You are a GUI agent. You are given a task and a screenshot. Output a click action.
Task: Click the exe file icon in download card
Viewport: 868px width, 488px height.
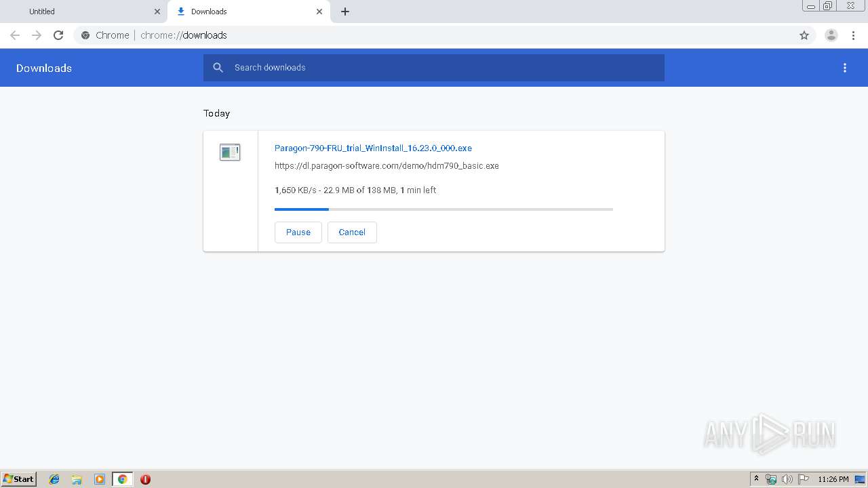pyautogui.click(x=230, y=152)
